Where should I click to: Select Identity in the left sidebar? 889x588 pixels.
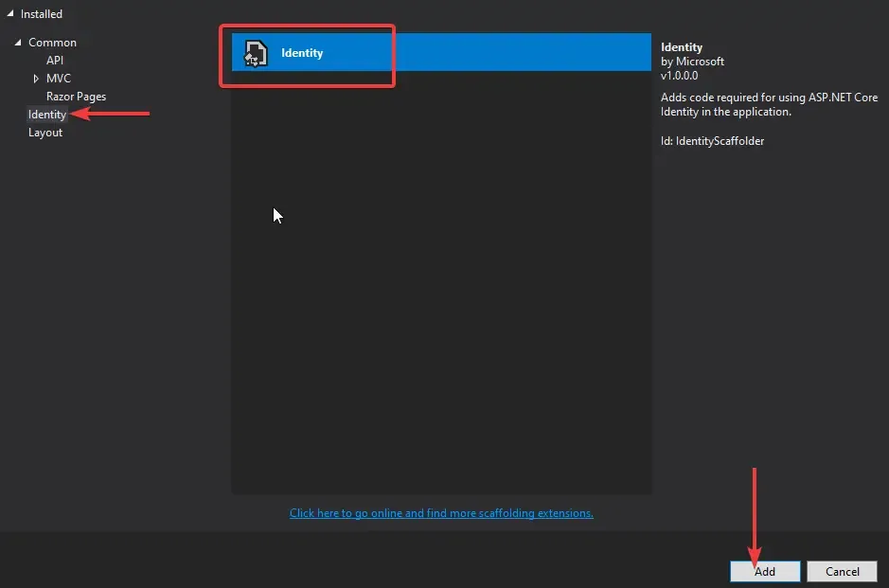pyautogui.click(x=46, y=114)
